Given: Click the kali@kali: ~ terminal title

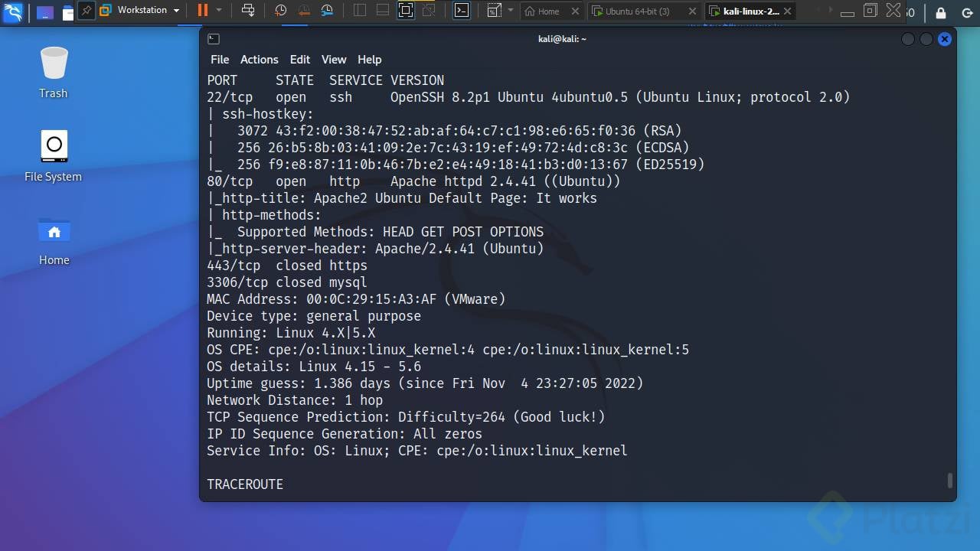Looking at the screenshot, I should 562,39.
